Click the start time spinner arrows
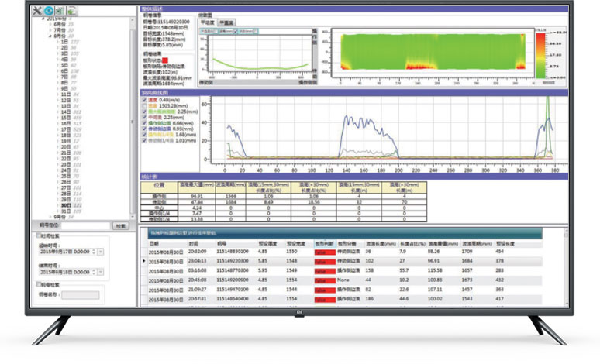Image resolution: width=600 pixels, height=364 pixels. tap(95, 252)
